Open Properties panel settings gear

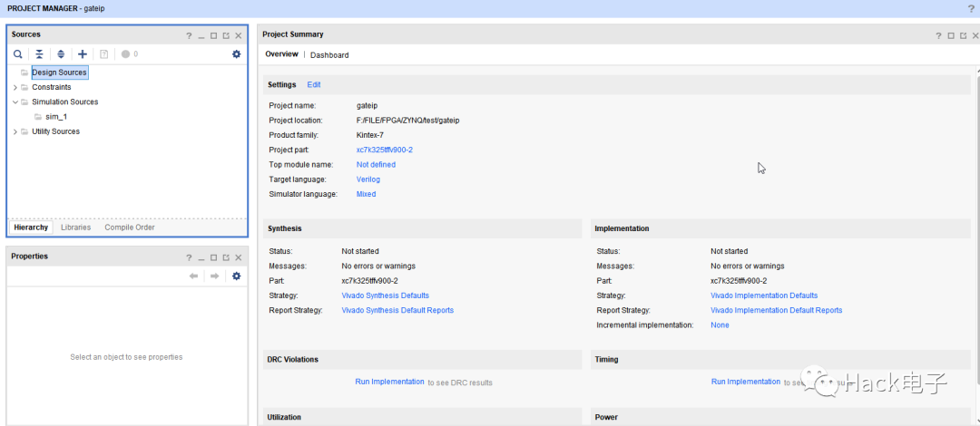236,276
